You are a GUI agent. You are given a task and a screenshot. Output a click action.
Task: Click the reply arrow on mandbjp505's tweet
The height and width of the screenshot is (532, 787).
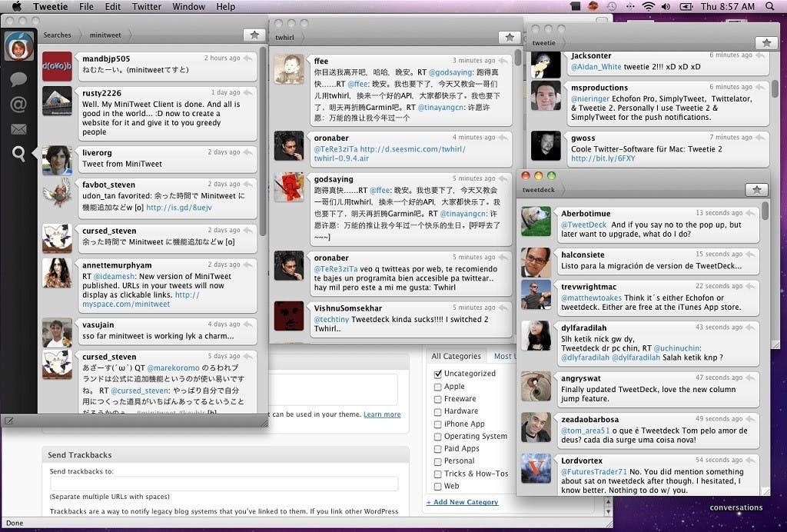pos(248,58)
